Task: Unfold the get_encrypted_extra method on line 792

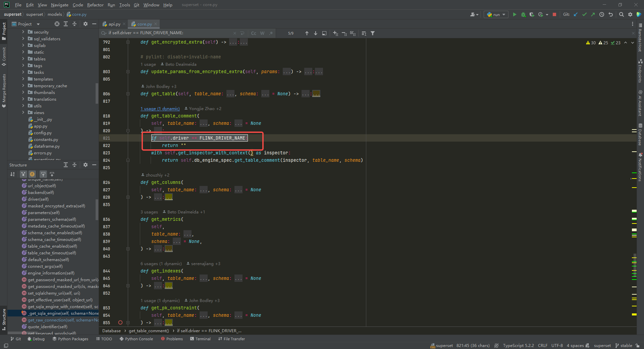Action: [x=128, y=42]
